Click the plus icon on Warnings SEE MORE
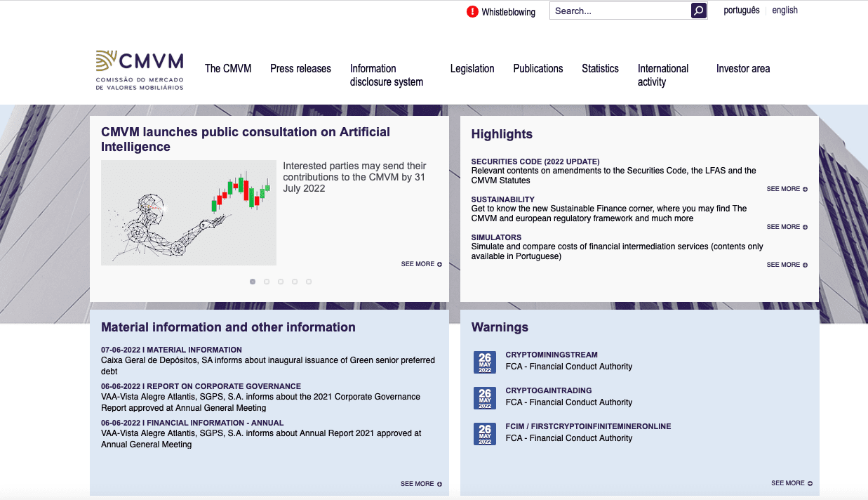 point(811,483)
